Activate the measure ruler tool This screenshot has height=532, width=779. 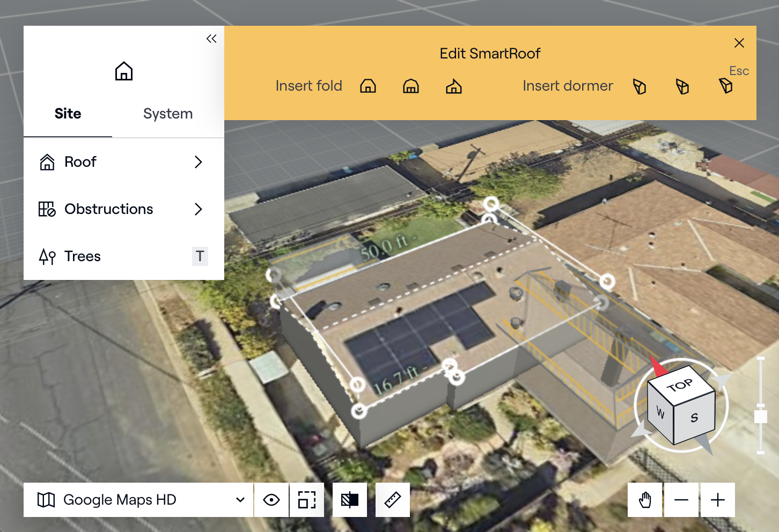(392, 499)
